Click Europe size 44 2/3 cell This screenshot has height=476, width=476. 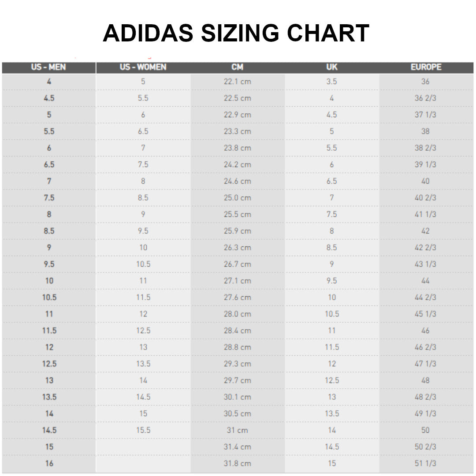425,297
